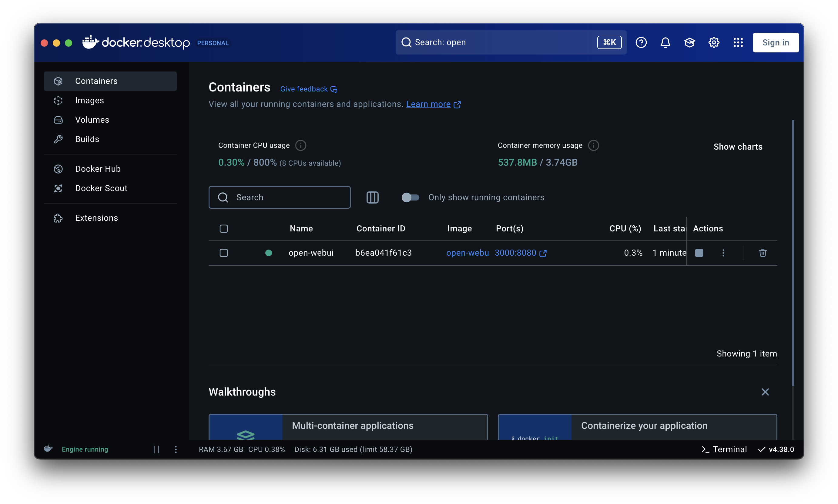This screenshot has height=504, width=838.
Task: Open Extensions in sidebar
Action: tap(110, 218)
